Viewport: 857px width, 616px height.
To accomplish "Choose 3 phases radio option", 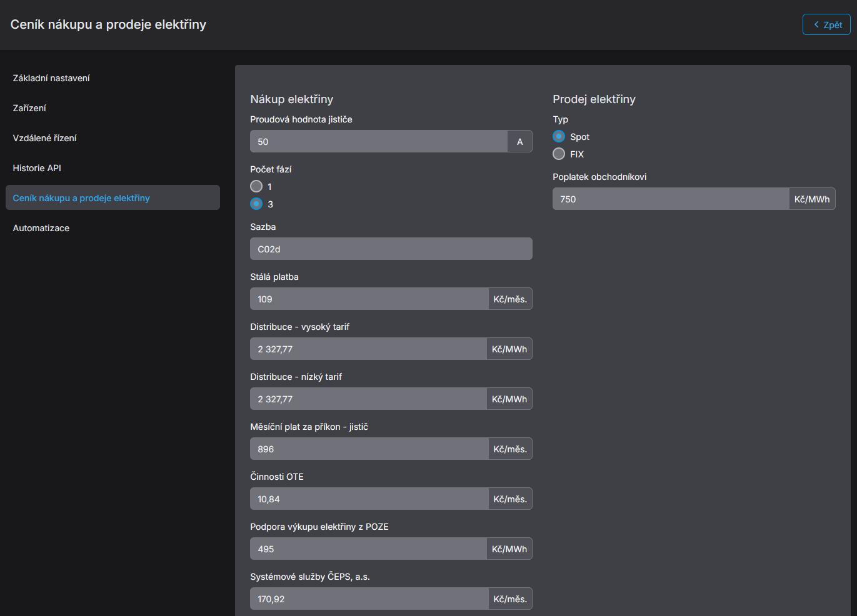I will (x=256, y=204).
